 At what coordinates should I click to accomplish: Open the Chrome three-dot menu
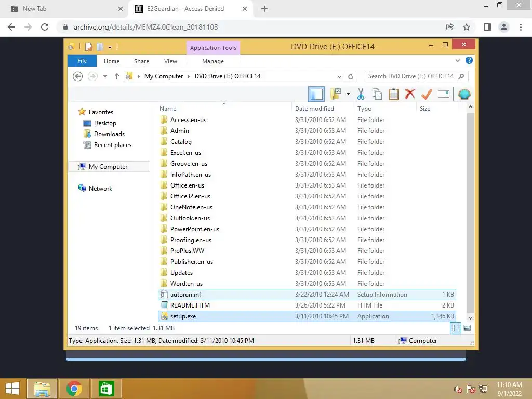[521, 27]
